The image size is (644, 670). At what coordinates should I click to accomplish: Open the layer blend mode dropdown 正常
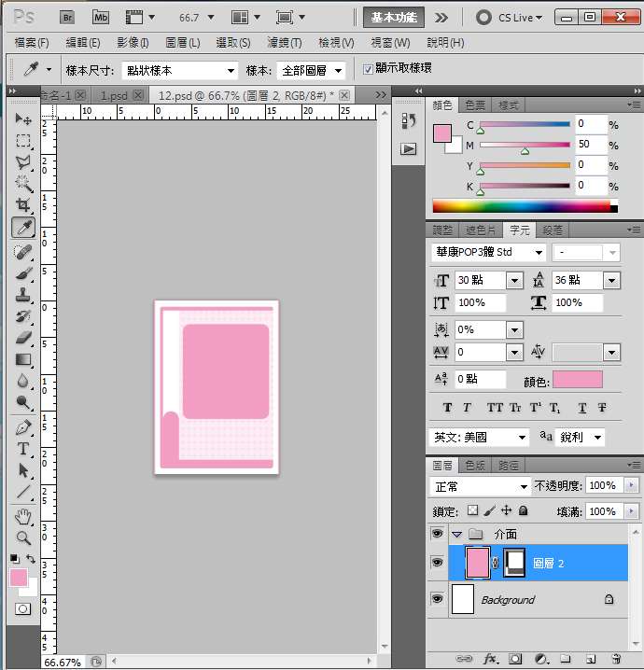click(480, 486)
